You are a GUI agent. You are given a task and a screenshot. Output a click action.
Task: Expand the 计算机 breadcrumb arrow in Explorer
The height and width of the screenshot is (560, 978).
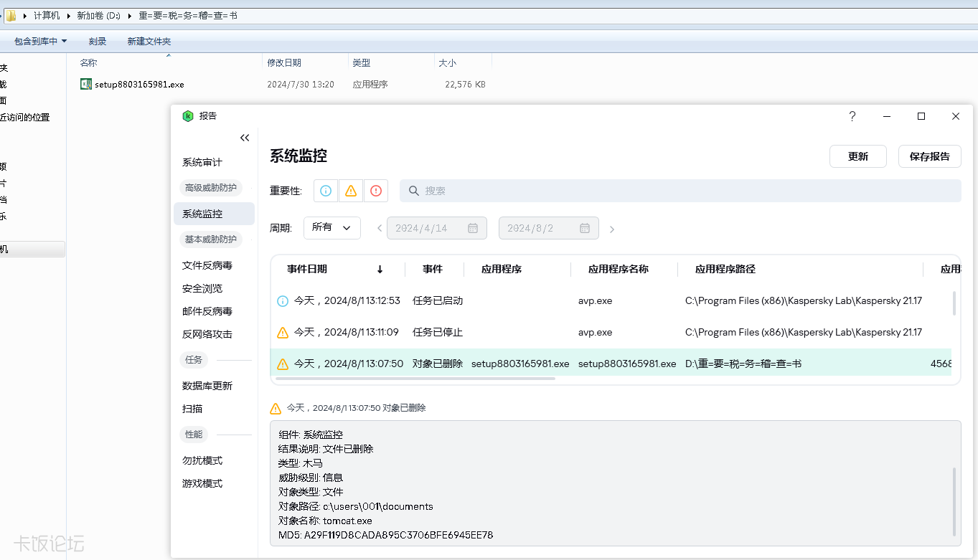click(68, 15)
